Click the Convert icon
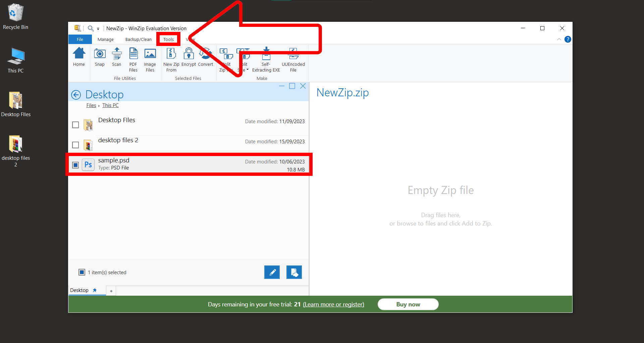 [x=205, y=58]
